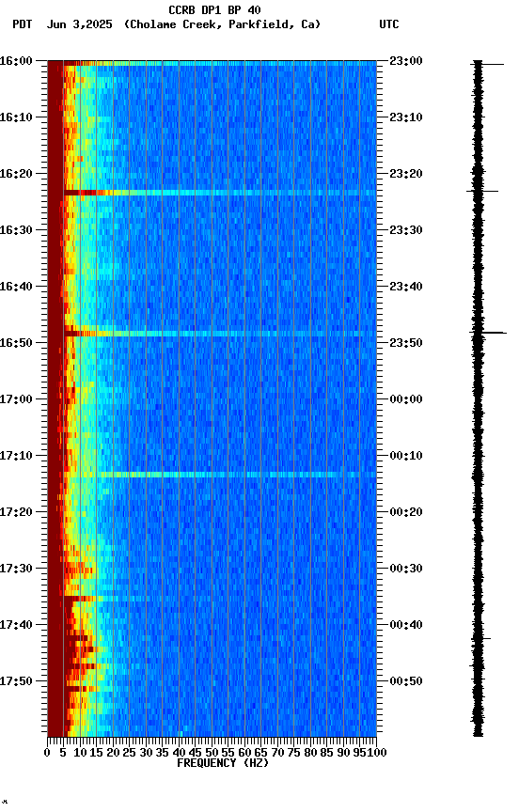Screen dimensions: 519x812
Task: Select the 35 Hz frequency axis label
Action: pyautogui.click(x=162, y=753)
